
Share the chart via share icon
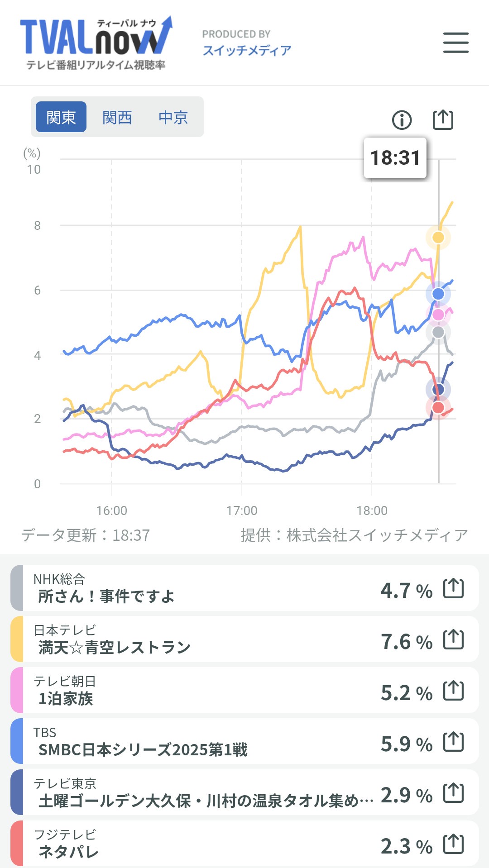443,119
